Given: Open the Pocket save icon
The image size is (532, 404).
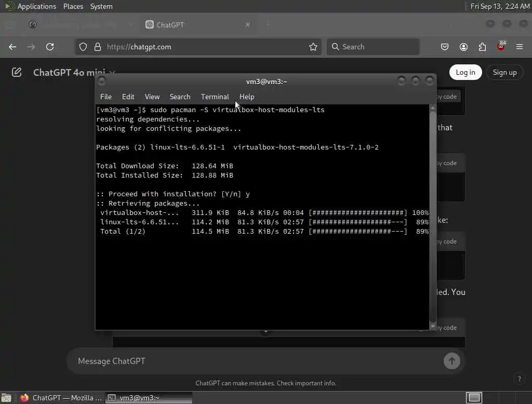Looking at the screenshot, I should [445, 47].
